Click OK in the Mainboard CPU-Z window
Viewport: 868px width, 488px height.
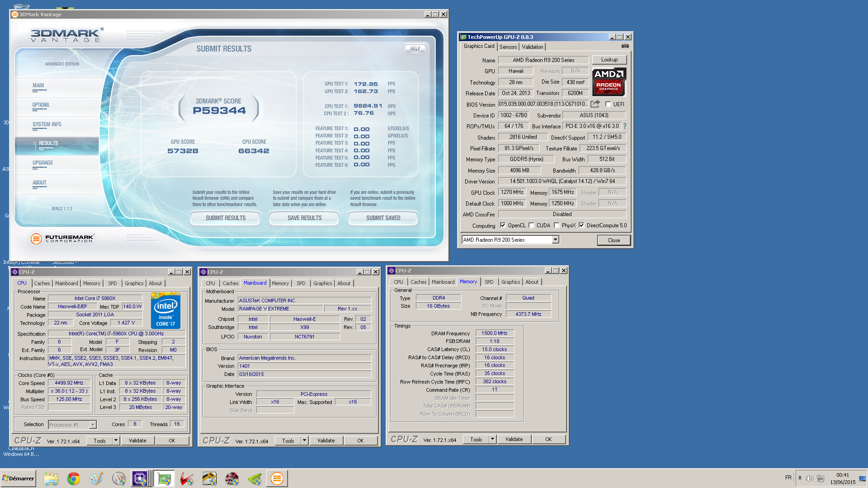tap(360, 441)
